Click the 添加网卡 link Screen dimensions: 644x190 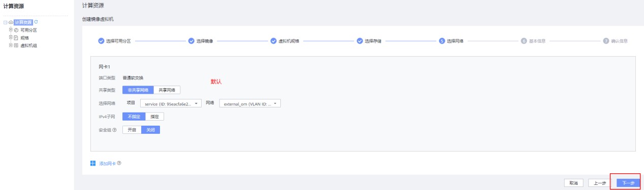point(107,164)
